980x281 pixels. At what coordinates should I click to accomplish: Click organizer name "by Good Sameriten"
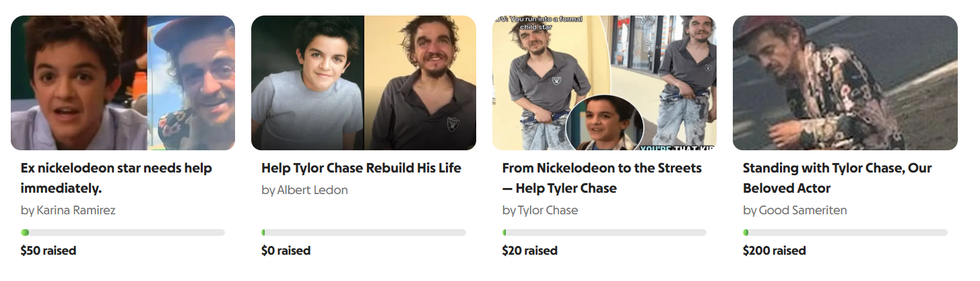pyautogui.click(x=795, y=210)
